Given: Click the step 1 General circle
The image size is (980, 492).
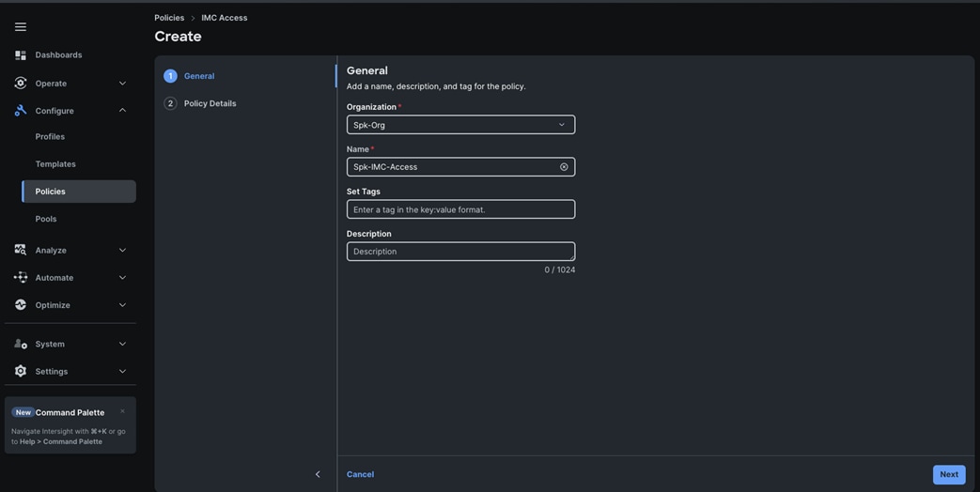Looking at the screenshot, I should (x=170, y=76).
